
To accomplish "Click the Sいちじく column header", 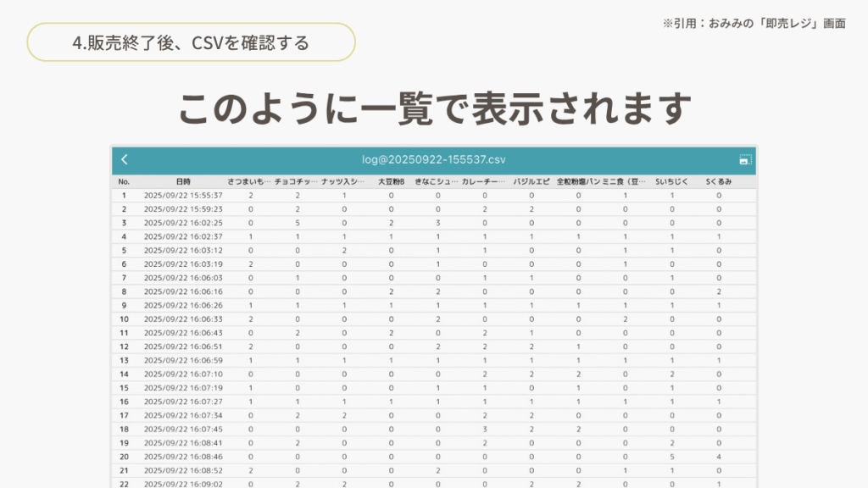I will pyautogui.click(x=671, y=181).
